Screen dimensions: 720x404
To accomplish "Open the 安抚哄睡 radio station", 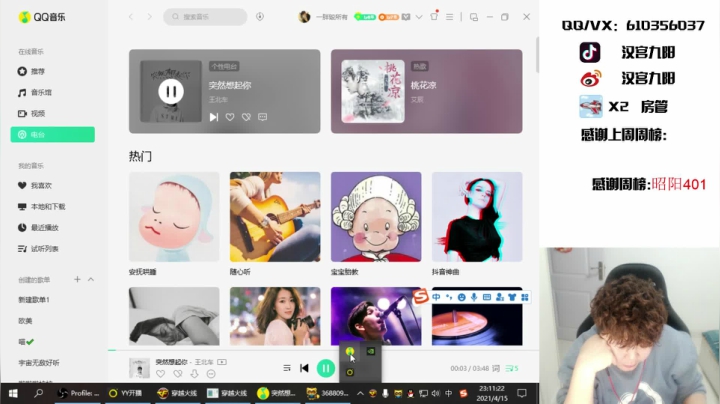I will pos(174,217).
